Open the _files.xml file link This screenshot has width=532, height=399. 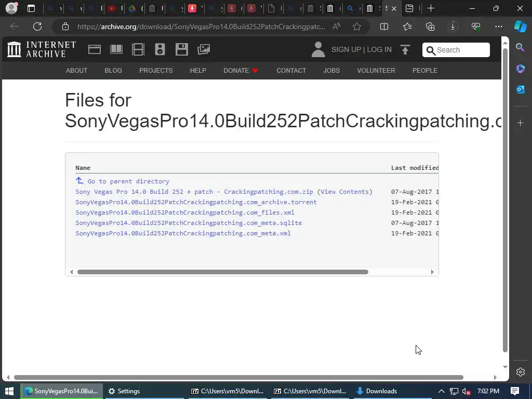pos(185,212)
